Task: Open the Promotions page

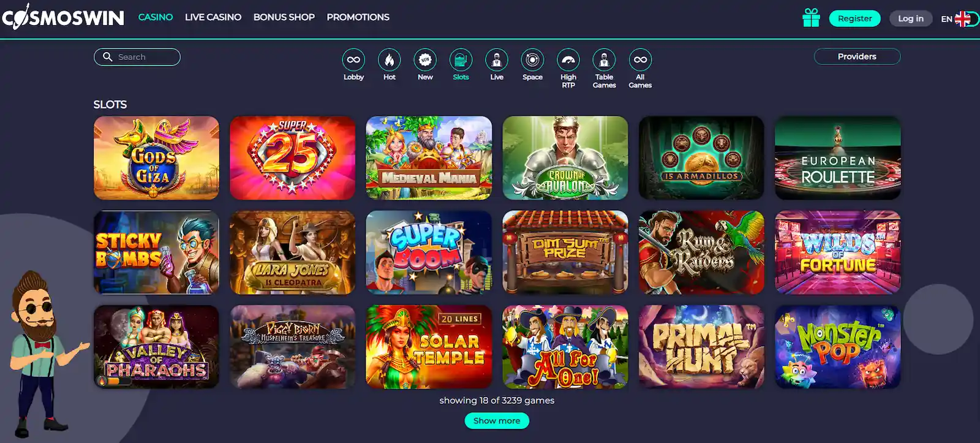Action: pos(358,17)
